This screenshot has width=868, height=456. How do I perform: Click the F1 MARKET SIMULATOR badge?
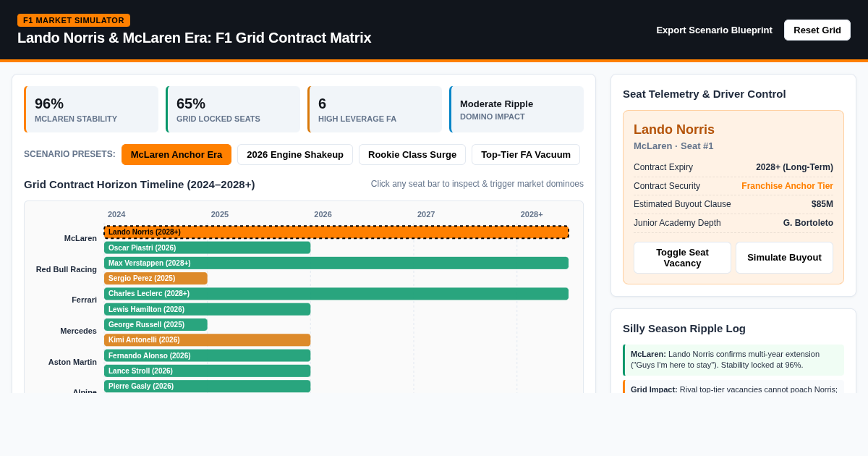(74, 20)
